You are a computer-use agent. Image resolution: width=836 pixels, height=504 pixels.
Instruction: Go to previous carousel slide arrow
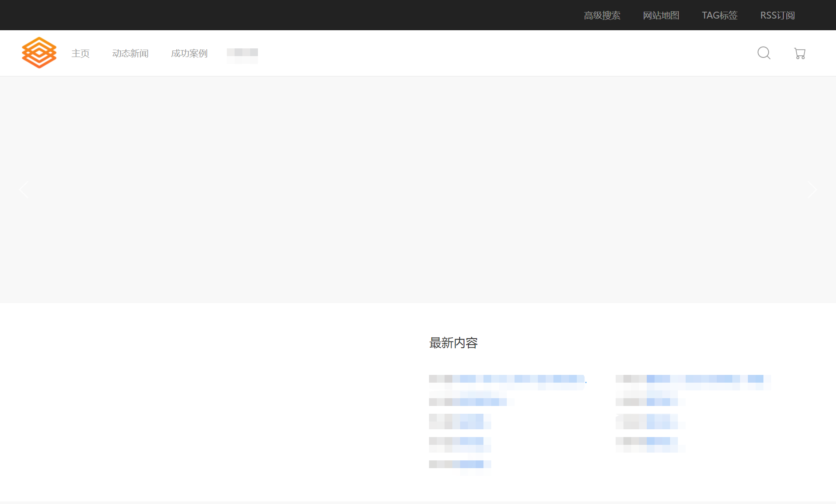(24, 190)
